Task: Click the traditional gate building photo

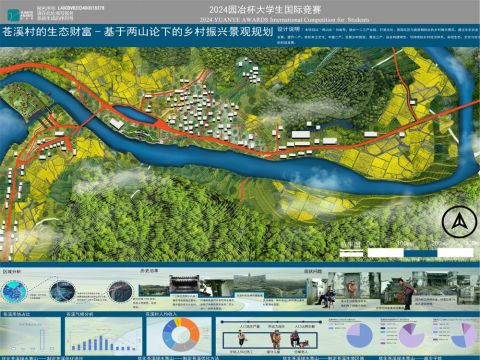Action: pyautogui.click(x=184, y=285)
